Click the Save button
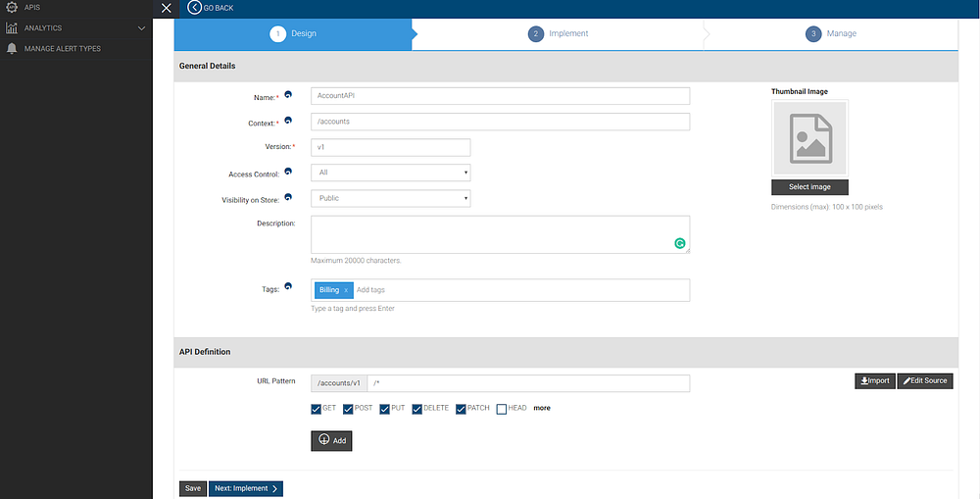Image resolution: width=980 pixels, height=499 pixels. click(193, 488)
